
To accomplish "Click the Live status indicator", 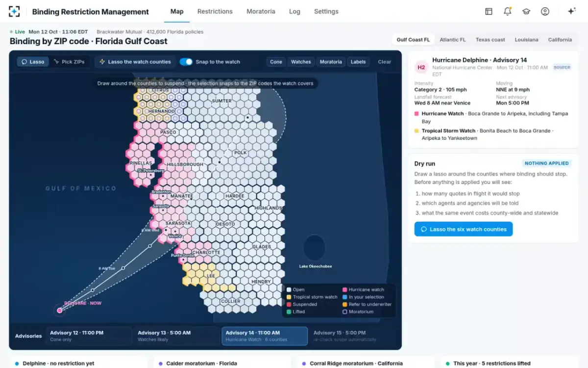I will tap(18, 32).
